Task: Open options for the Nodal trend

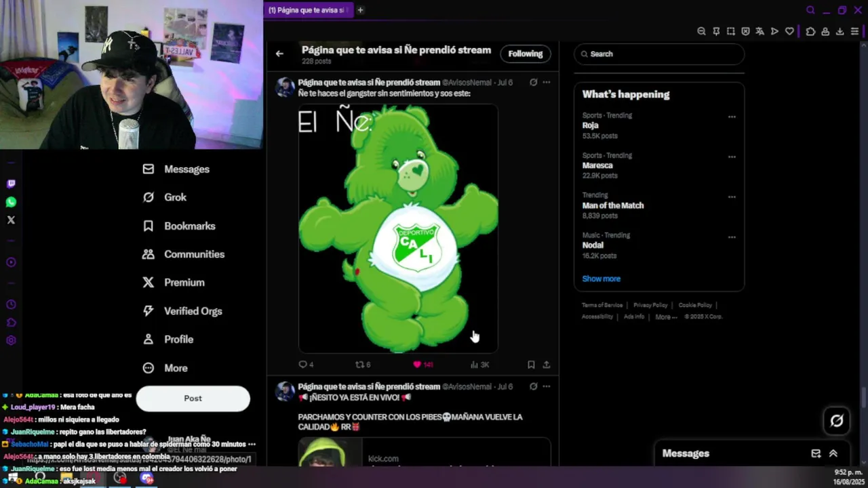Action: point(732,237)
